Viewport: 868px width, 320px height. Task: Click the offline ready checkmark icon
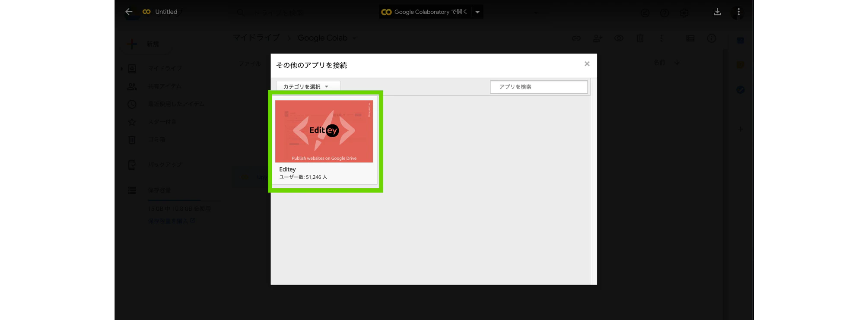pos(645,13)
